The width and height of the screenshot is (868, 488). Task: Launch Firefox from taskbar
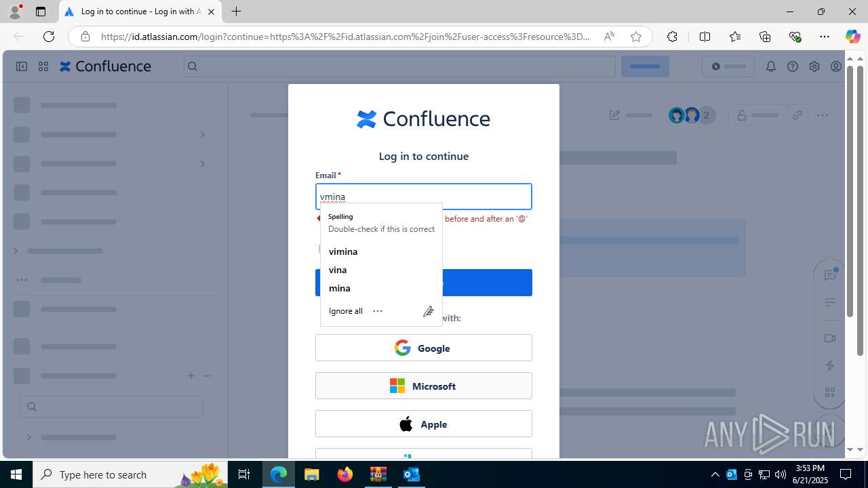pyautogui.click(x=344, y=474)
